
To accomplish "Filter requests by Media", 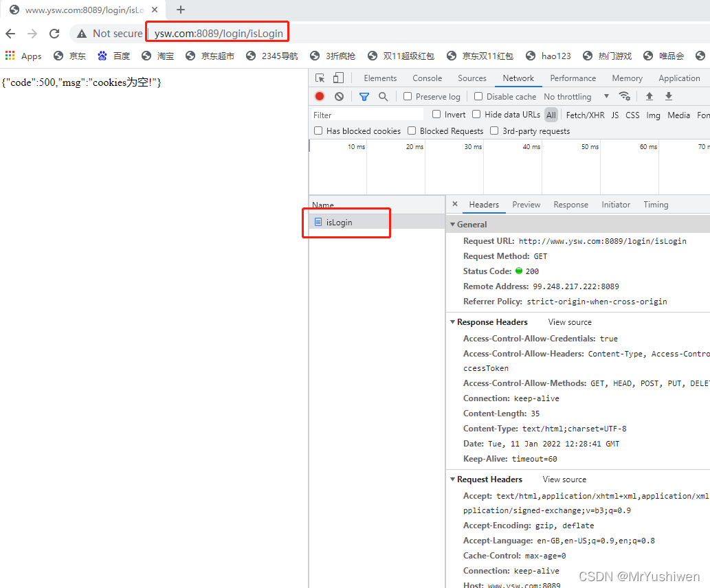I will [679, 115].
